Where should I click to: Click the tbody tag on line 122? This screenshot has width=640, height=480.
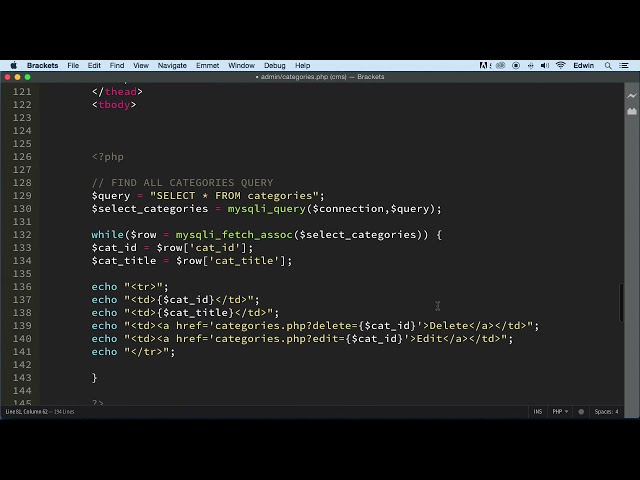[114, 105]
